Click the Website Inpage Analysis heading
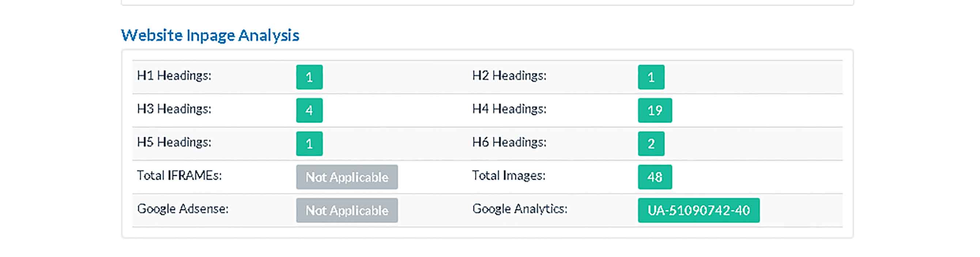Screen dimensions: 980x257 (x=210, y=35)
